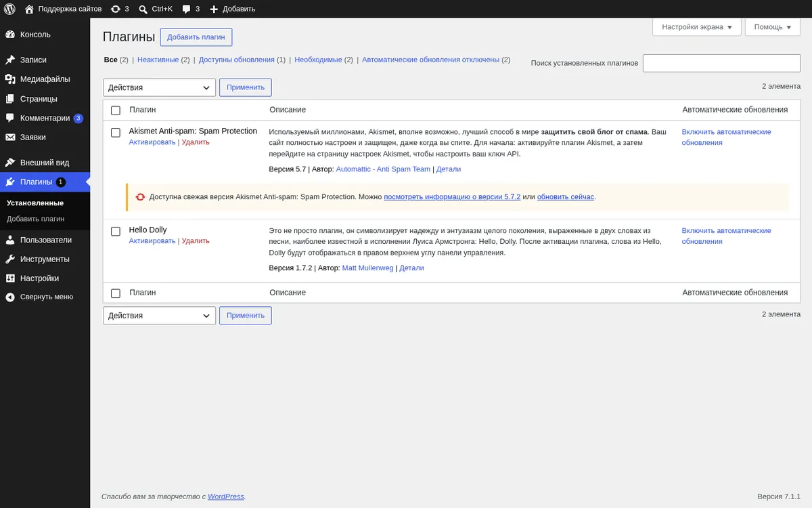Delete the Akismet Anti-spam plugin
Viewport: 812px width, 508px height.
(196, 142)
